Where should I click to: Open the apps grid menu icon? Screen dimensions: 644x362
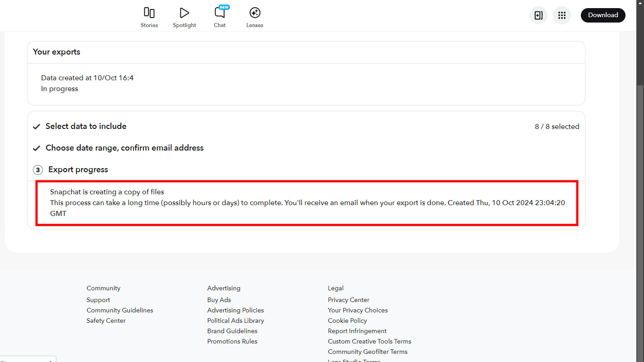(x=561, y=15)
